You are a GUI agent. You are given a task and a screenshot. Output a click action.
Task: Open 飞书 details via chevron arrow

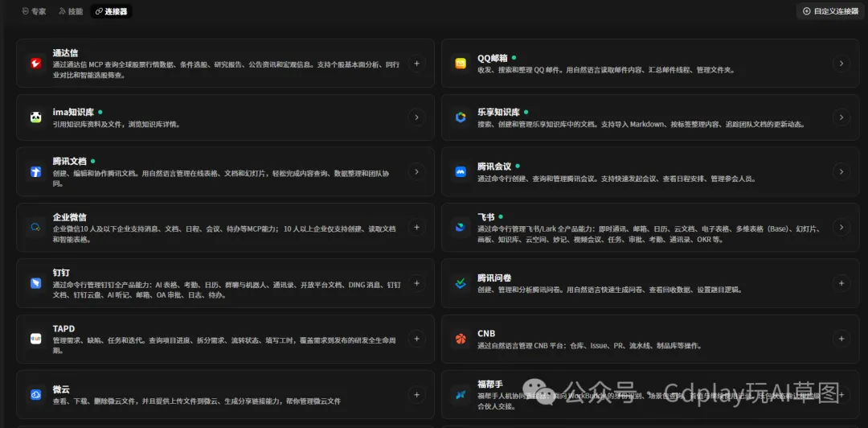click(841, 228)
